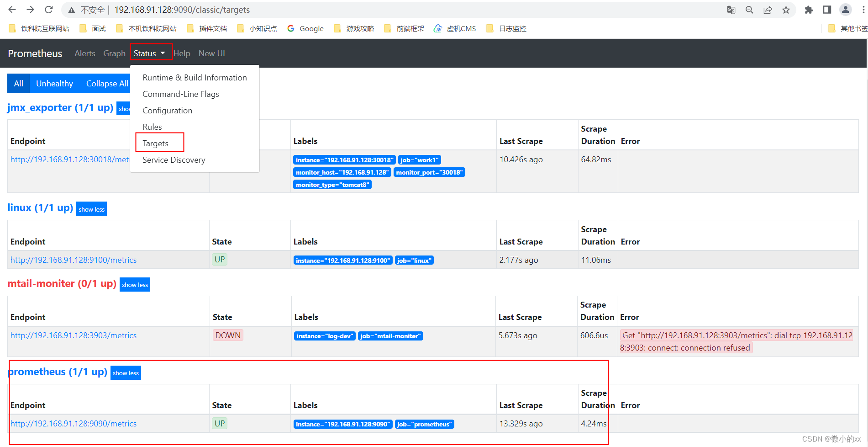This screenshot has width=868, height=447.
Task: Select the All targets filter
Action: click(18, 84)
